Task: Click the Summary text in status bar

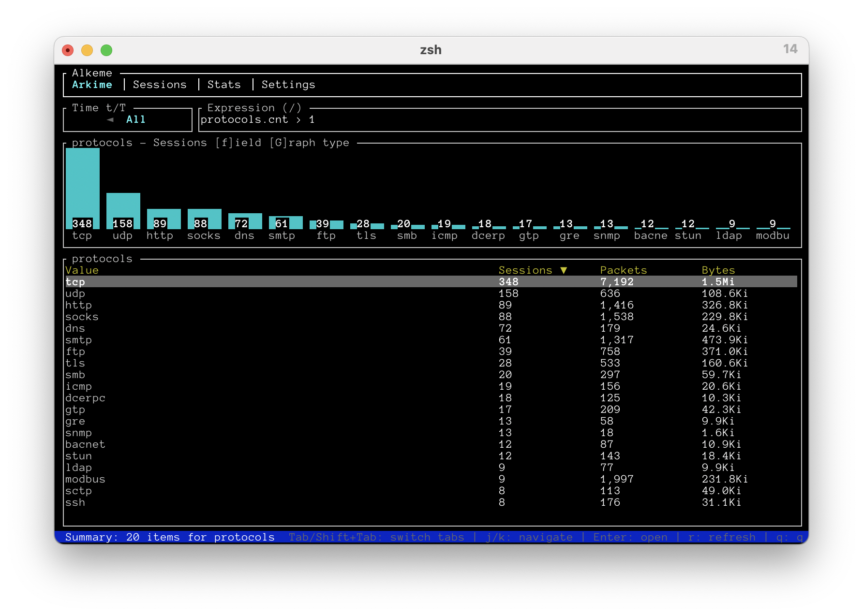Action: tap(170, 537)
